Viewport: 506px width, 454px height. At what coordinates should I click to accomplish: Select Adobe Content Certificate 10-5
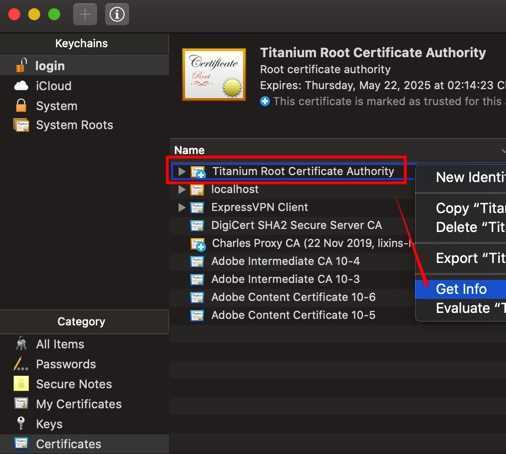coord(293,315)
